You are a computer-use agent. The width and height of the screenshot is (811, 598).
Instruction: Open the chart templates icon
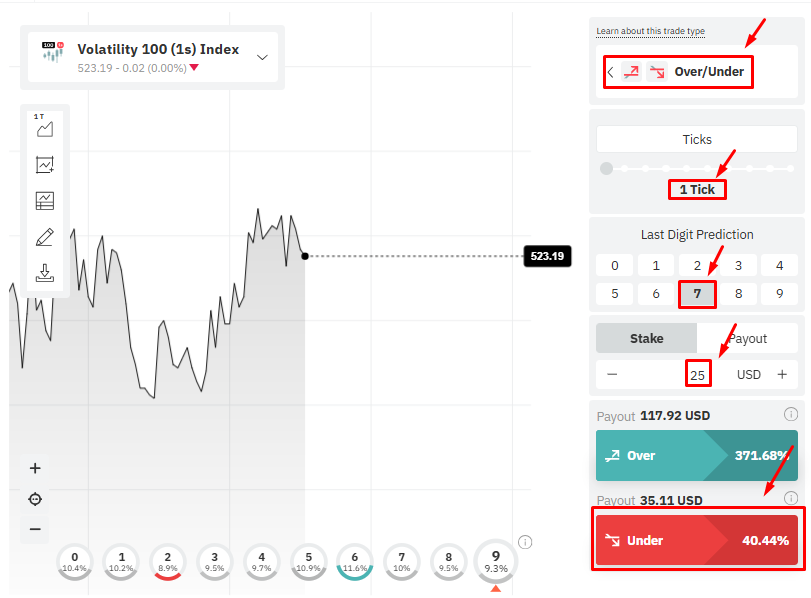click(44, 201)
